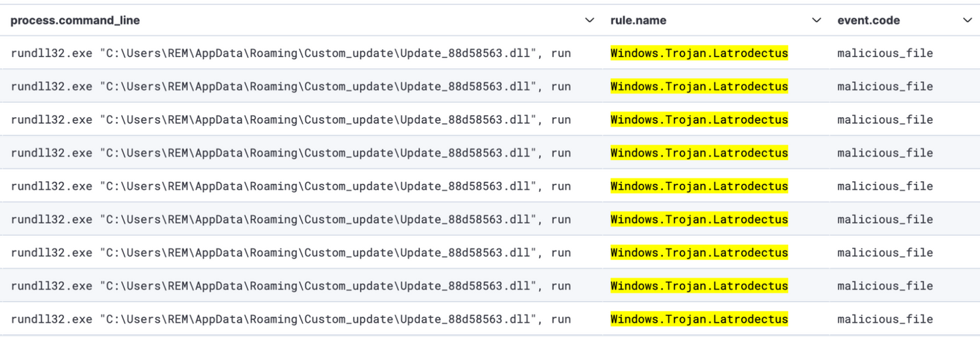Image resolution: width=980 pixels, height=337 pixels.
Task: Open the process.command_line column options chevron
Action: (589, 20)
